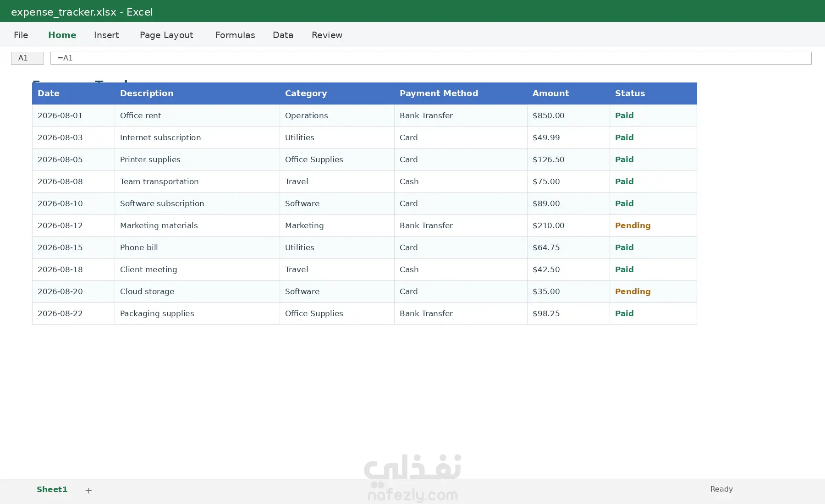
Task: Select the 2026-08-08 date cell
Action: click(x=73, y=181)
